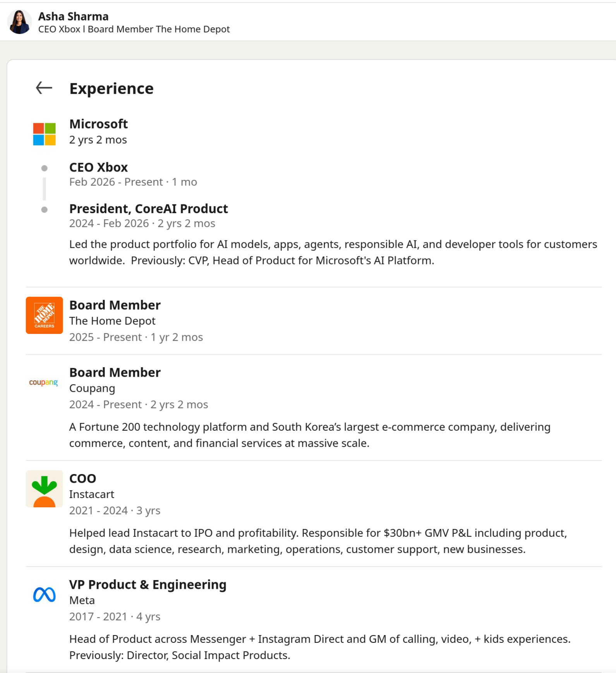616x673 pixels.
Task: Click the Meta company name text
Action: 82,600
